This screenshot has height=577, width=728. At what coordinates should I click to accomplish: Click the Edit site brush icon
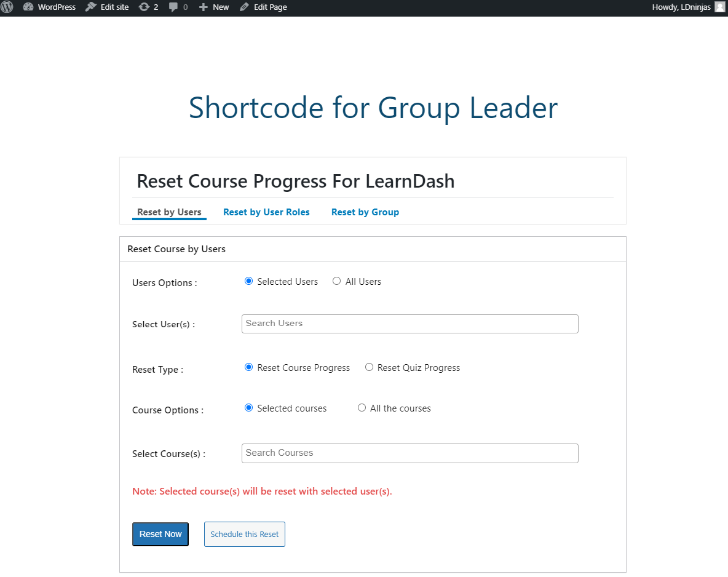[91, 7]
